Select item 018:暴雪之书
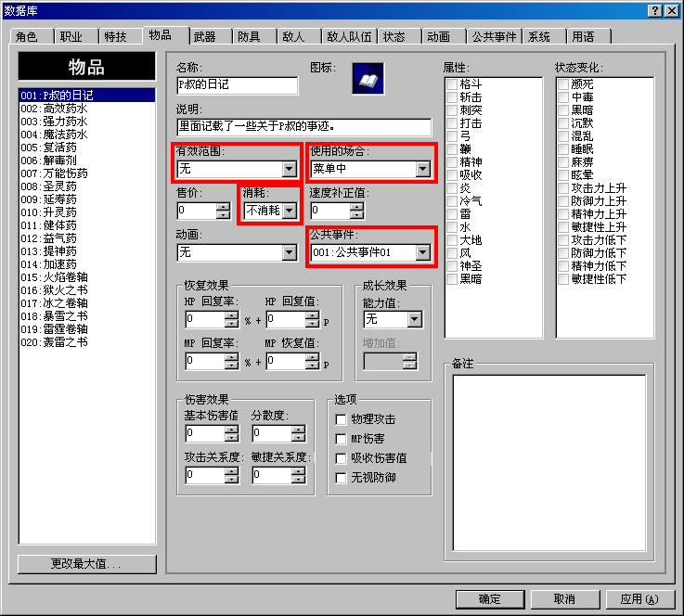 [87, 316]
